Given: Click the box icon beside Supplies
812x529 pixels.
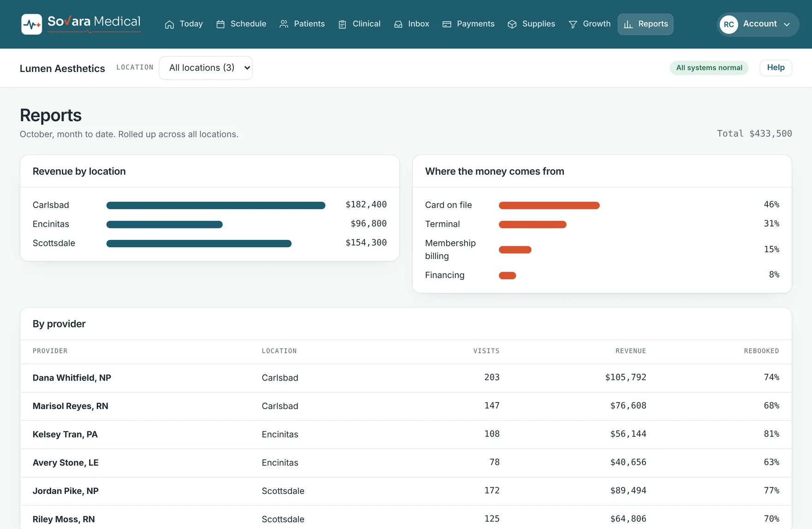Looking at the screenshot, I should tap(512, 24).
